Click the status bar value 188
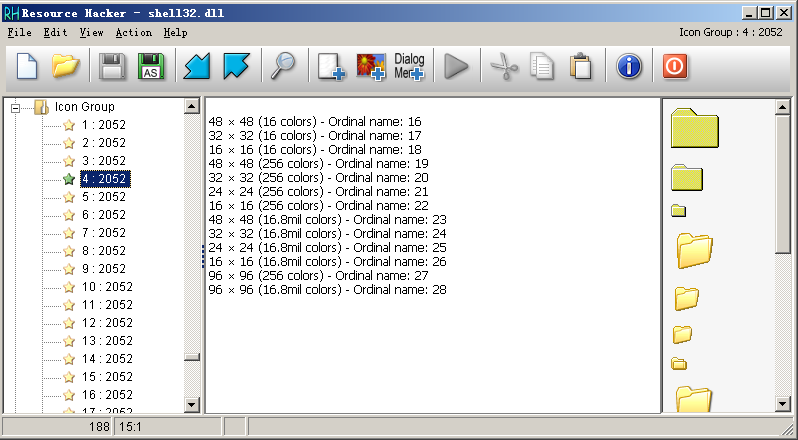This screenshot has width=798, height=440. click(99, 427)
